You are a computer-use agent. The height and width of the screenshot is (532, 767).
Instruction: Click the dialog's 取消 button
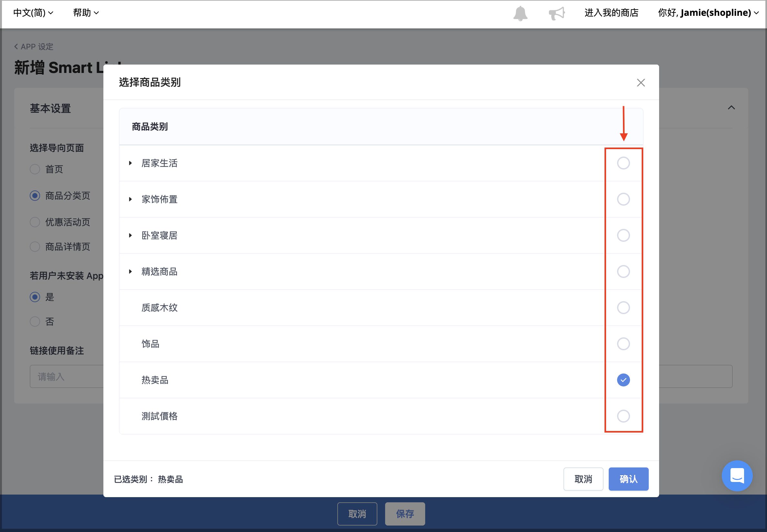(583, 479)
